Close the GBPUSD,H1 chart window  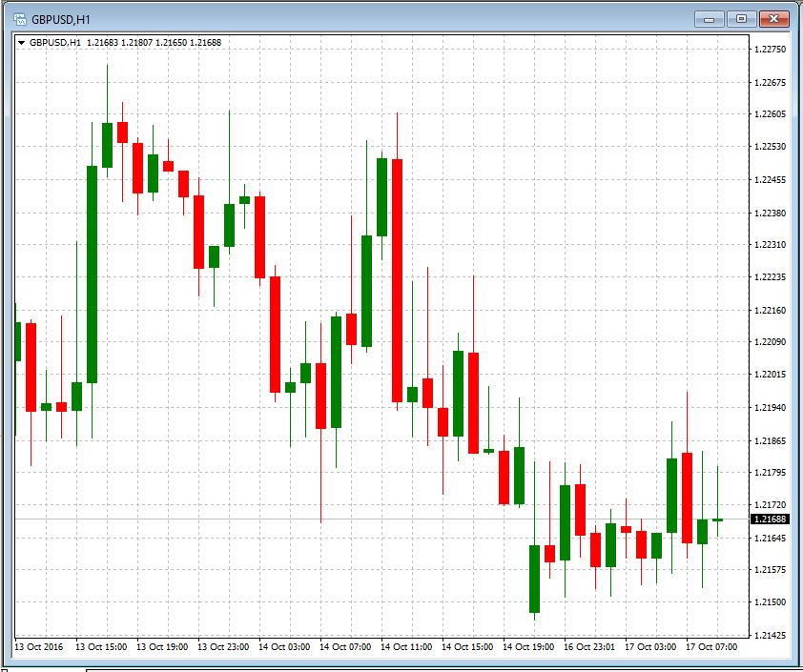[x=773, y=19]
